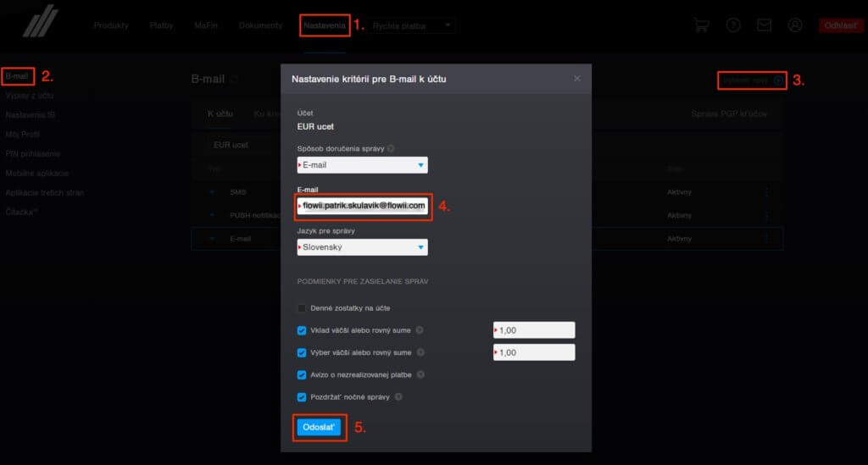Show info for Avízo o nezrealizovanej platbe

coord(420,374)
